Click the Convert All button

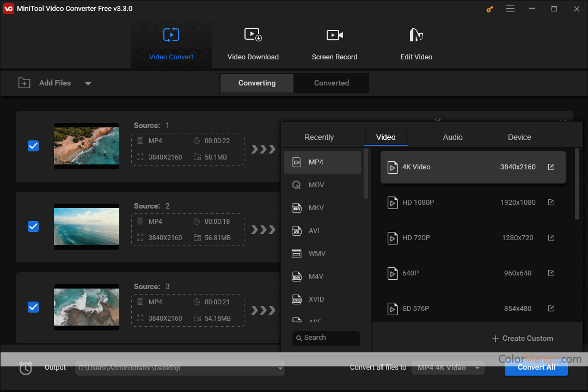(536, 367)
